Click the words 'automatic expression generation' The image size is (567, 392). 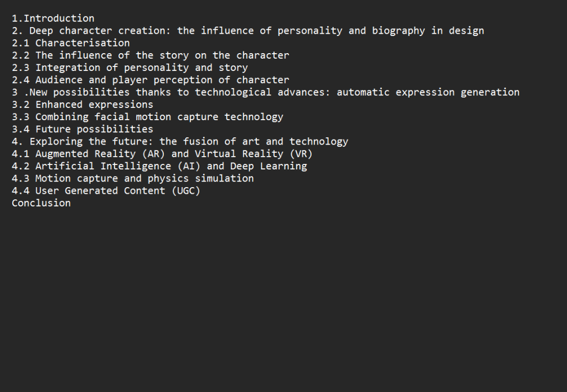coord(428,92)
